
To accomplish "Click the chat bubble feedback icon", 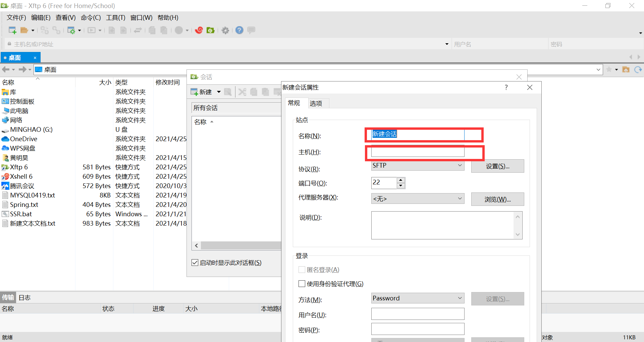I will pyautogui.click(x=251, y=30).
